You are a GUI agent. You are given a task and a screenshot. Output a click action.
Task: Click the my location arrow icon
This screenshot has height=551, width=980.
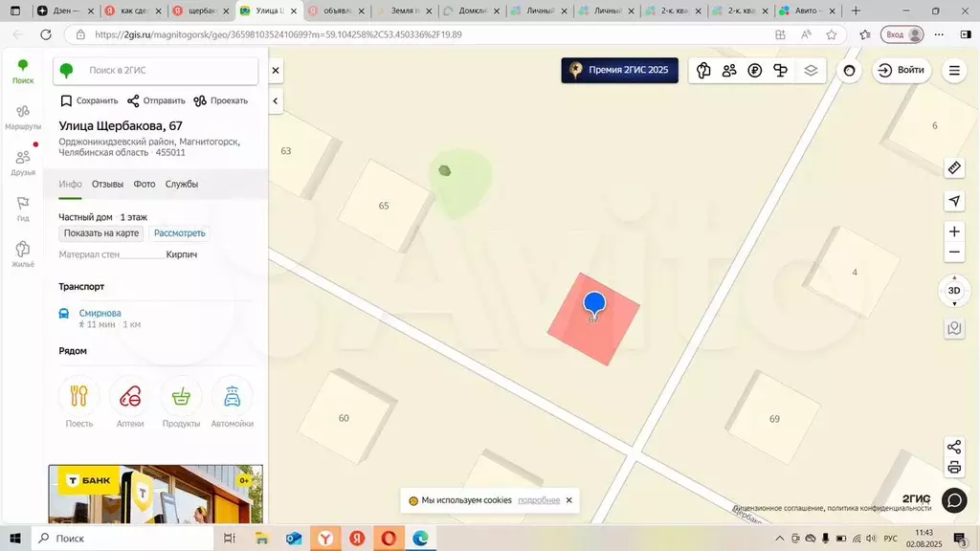[x=953, y=201]
